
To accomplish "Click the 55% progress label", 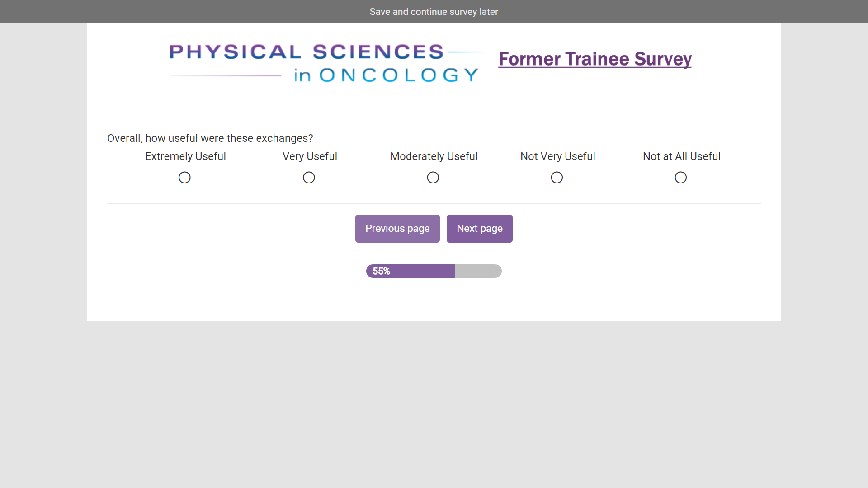I will (x=381, y=271).
